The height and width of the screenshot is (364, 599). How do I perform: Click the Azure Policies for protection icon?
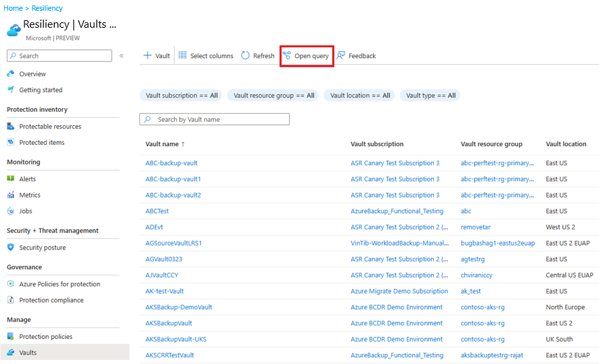tap(11, 283)
